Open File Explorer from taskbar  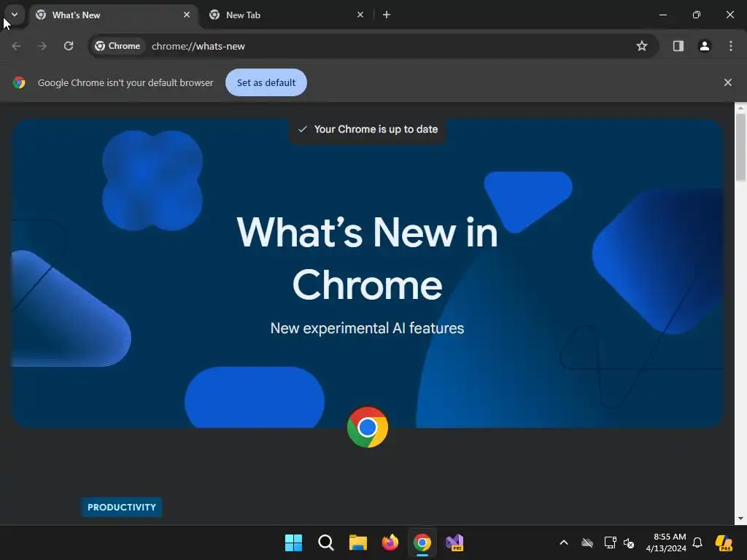[357, 542]
